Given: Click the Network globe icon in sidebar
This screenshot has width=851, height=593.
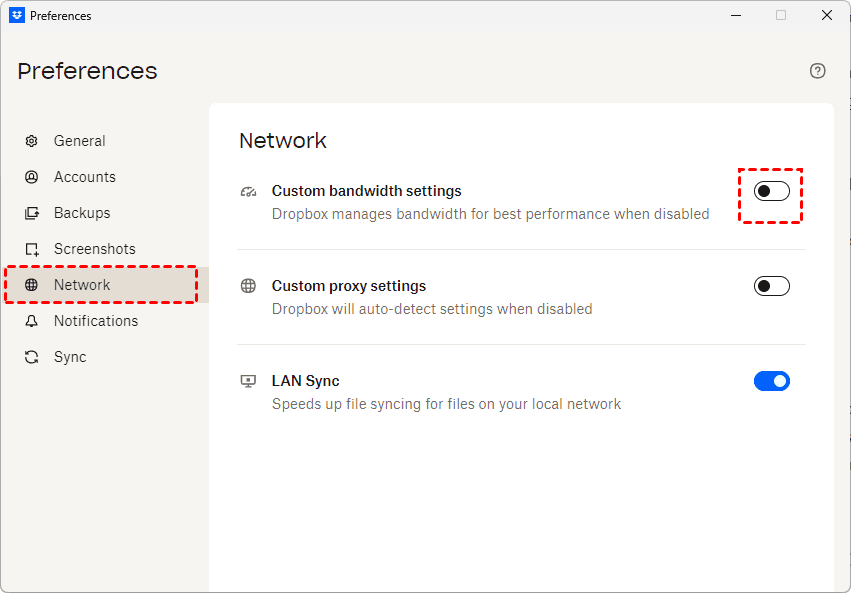Looking at the screenshot, I should 32,285.
